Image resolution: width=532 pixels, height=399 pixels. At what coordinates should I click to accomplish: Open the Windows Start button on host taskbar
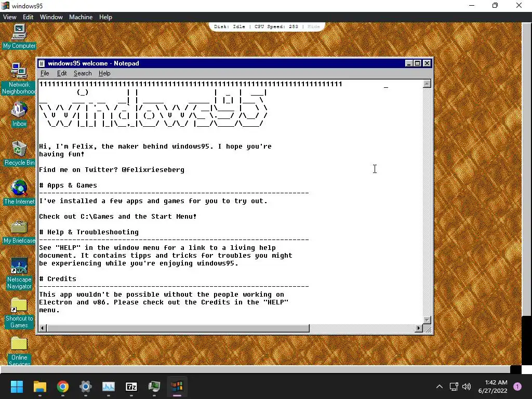point(17,387)
